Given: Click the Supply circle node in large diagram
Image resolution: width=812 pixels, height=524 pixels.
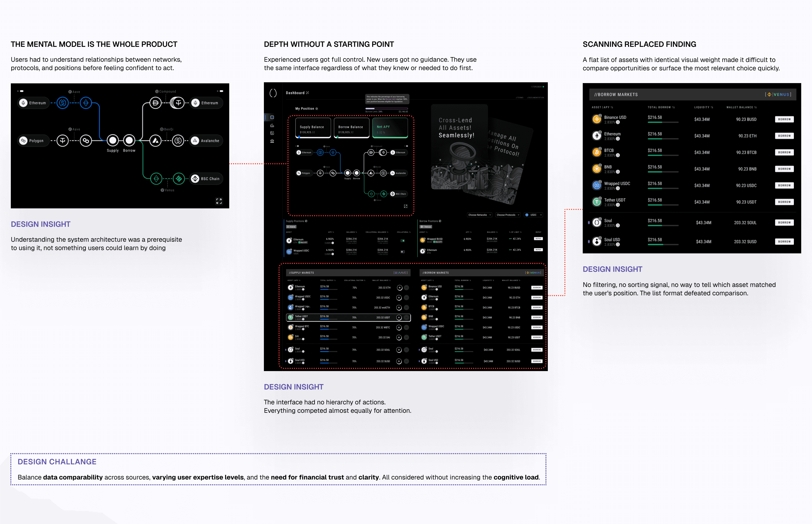Looking at the screenshot, I should coord(113,140).
